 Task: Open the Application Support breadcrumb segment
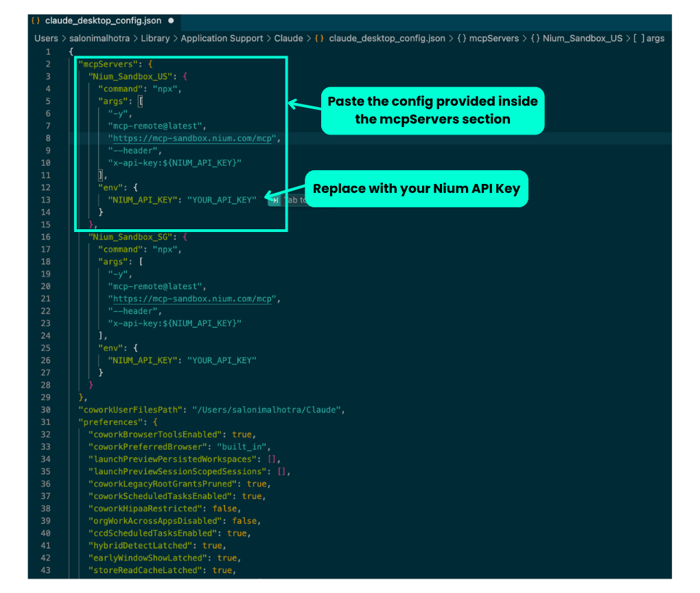coord(222,38)
